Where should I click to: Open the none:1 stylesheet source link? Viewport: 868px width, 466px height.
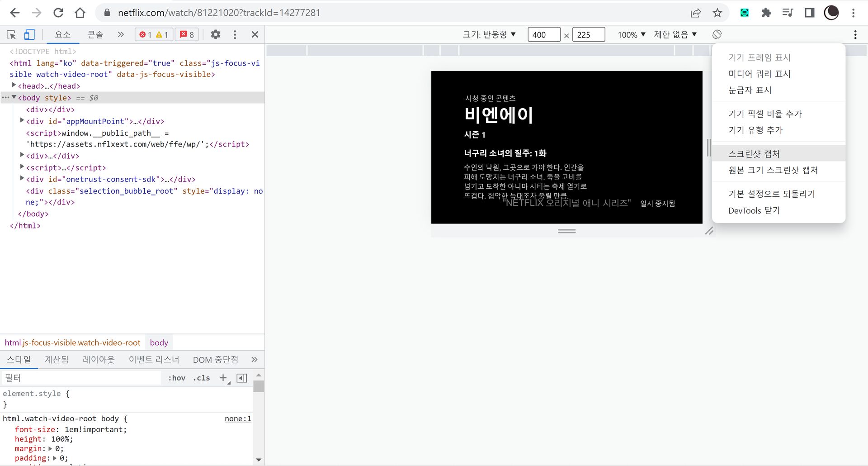238,418
